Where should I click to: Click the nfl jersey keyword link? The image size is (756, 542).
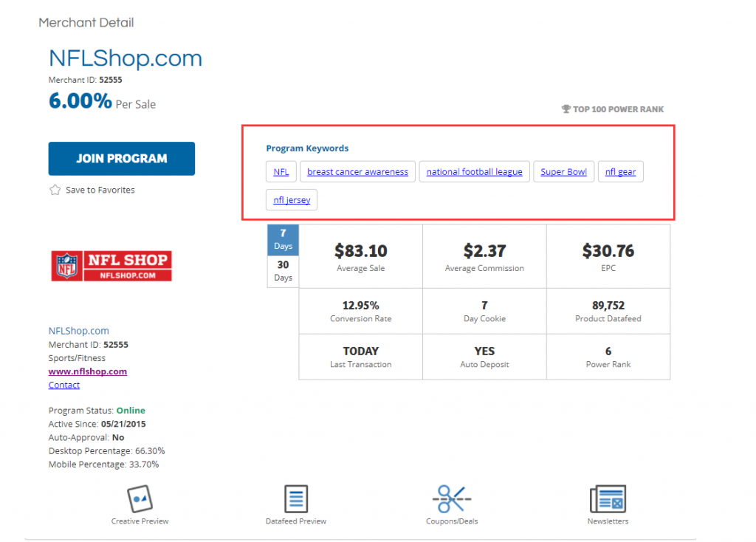coord(292,200)
